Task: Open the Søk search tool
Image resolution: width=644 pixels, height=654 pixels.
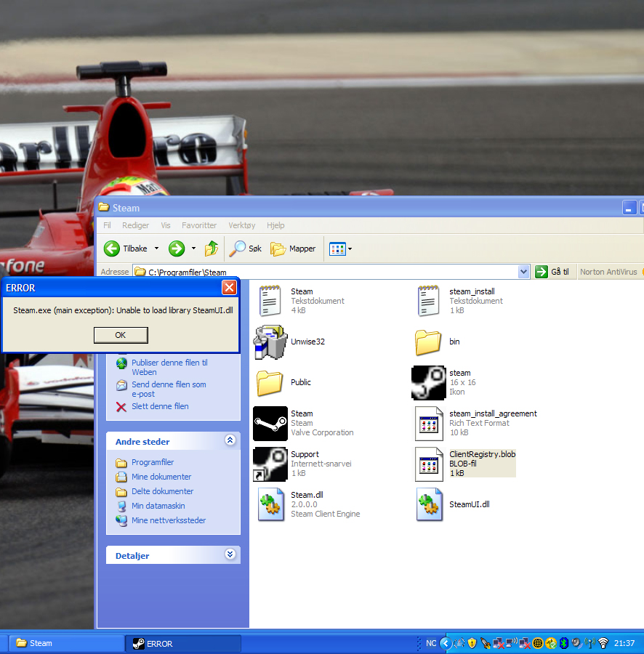Action: click(x=246, y=249)
